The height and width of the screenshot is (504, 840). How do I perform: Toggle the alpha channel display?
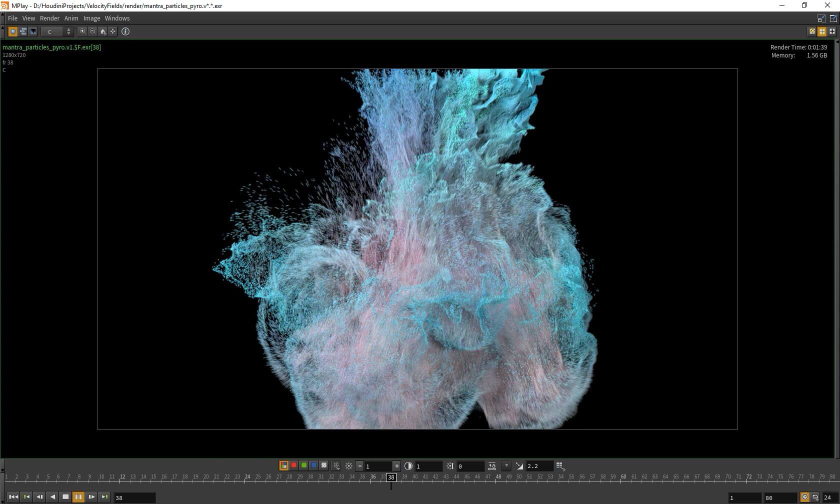click(324, 465)
